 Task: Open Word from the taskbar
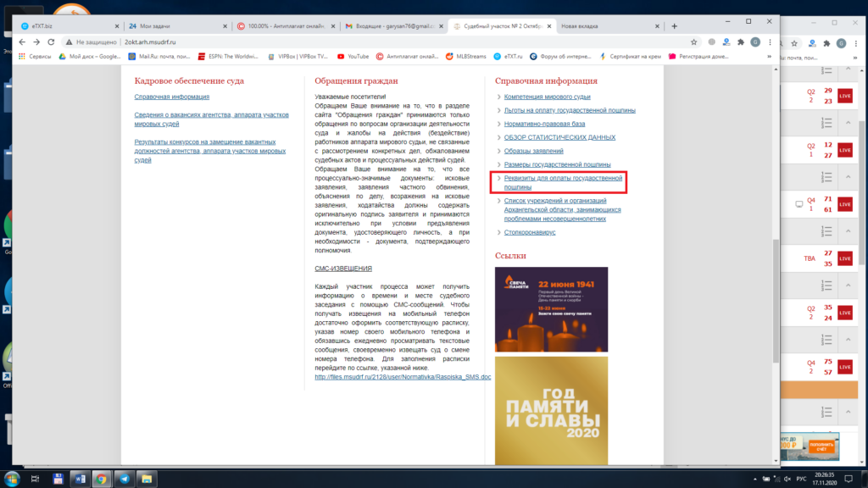coord(80,480)
